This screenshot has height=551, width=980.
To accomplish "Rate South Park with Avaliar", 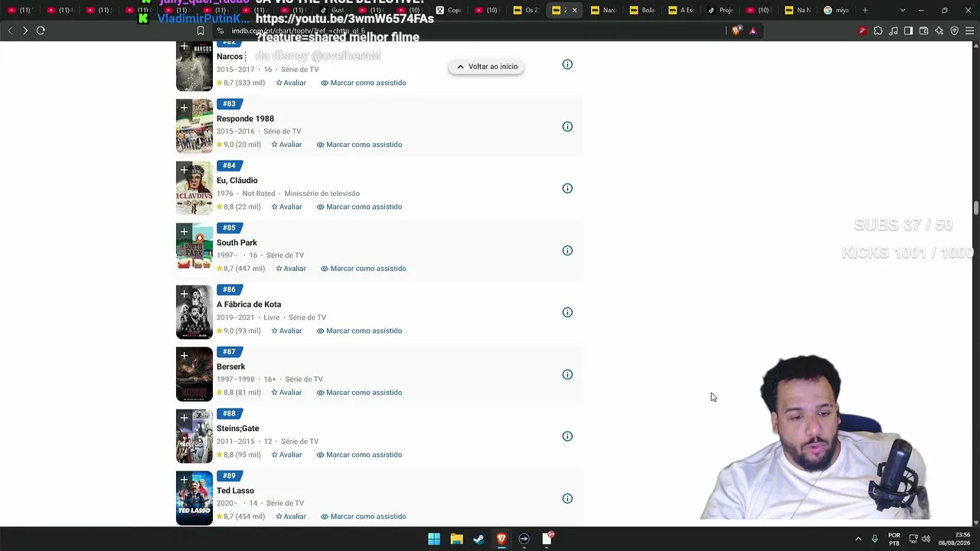I will [291, 269].
